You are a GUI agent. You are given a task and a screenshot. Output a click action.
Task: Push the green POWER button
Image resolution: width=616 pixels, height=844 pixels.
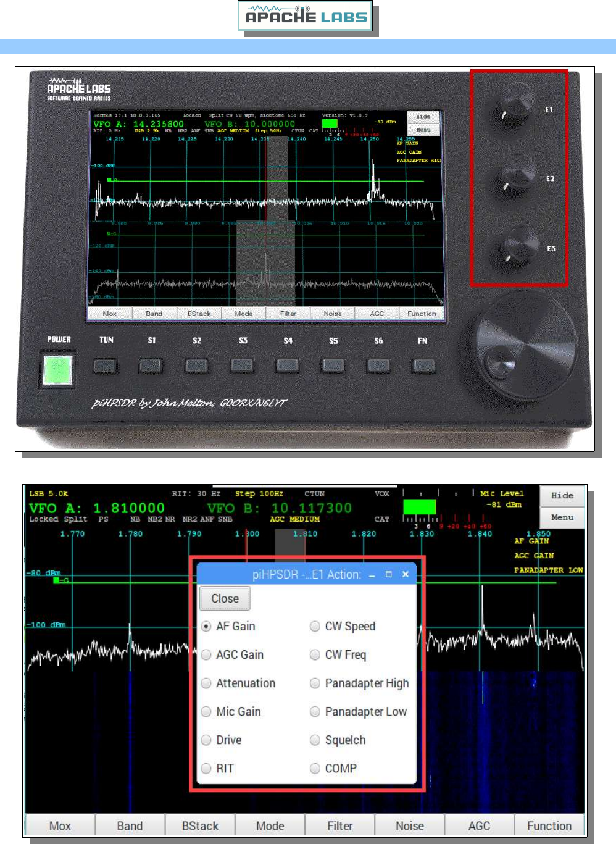[57, 370]
